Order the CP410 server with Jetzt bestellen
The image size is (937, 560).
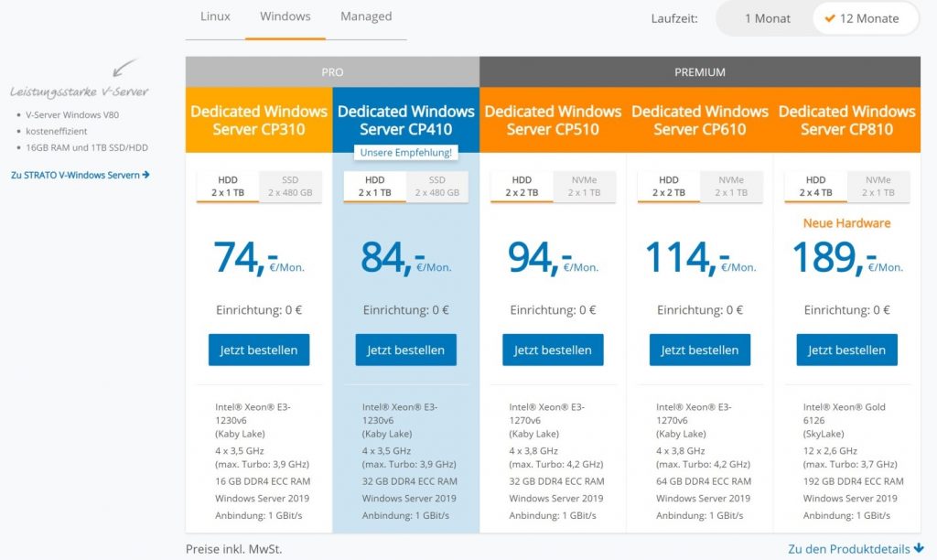(405, 350)
